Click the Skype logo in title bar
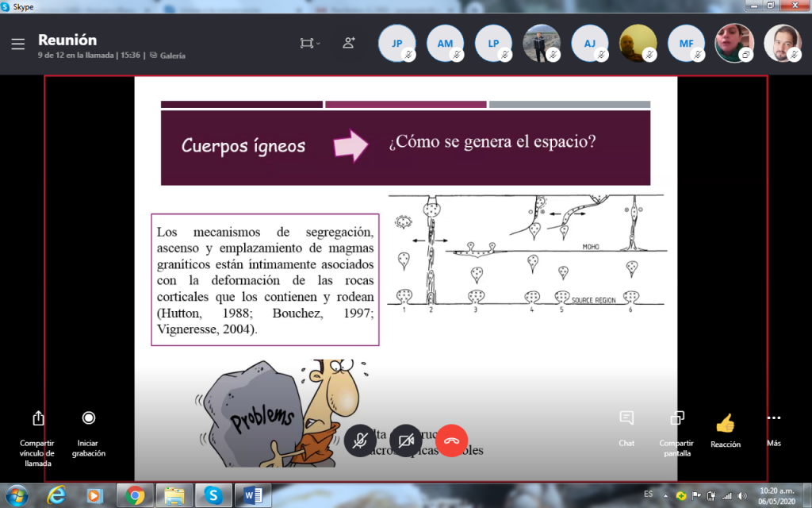The image size is (812, 508). [6, 6]
